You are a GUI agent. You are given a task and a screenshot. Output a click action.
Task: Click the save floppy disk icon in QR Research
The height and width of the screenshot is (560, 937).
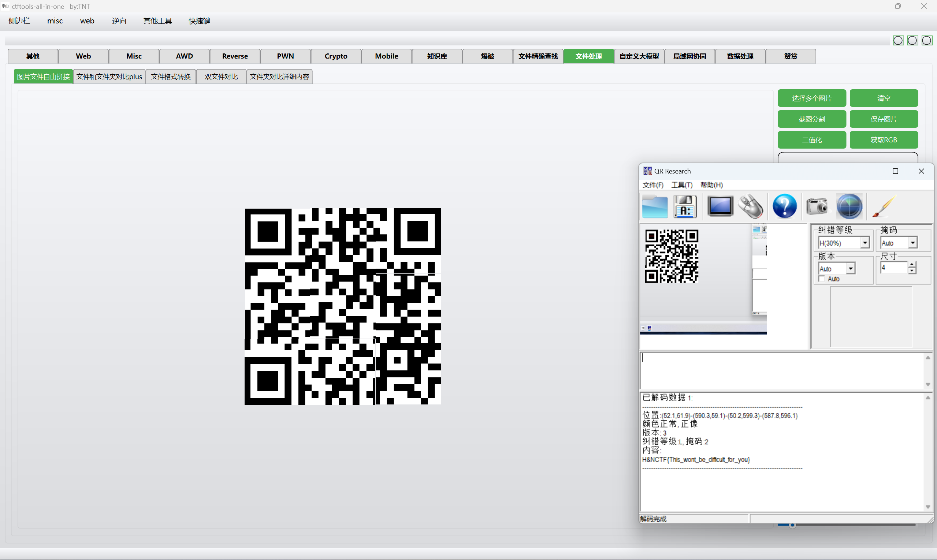pyautogui.click(x=685, y=206)
